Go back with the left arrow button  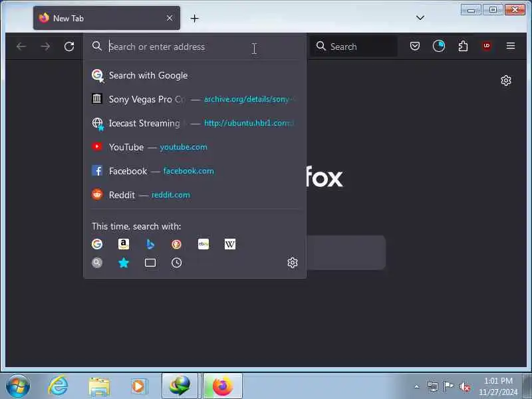[21, 47]
